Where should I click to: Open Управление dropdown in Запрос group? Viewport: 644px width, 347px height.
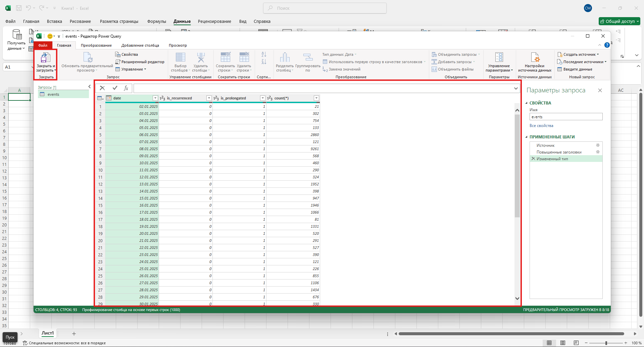(131, 69)
